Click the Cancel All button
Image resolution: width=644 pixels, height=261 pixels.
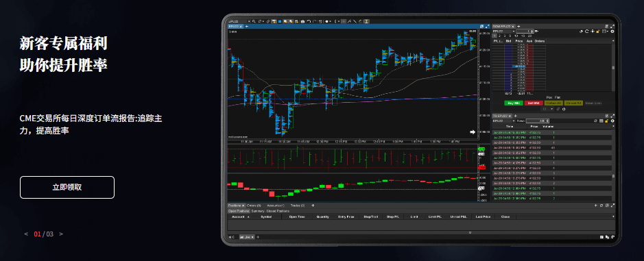(574, 103)
